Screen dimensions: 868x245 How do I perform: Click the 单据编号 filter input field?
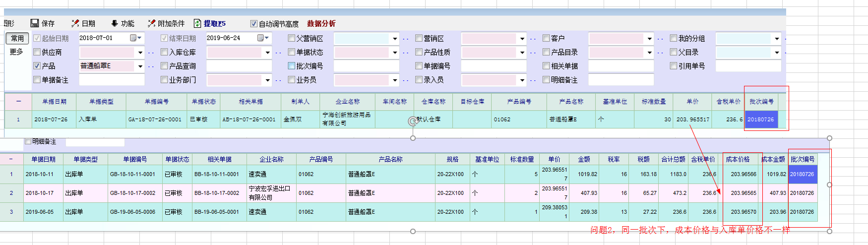(x=494, y=66)
